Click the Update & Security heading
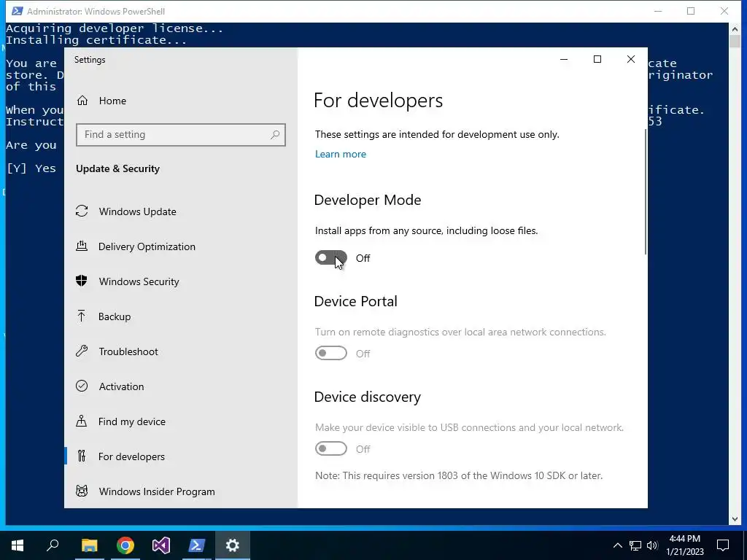This screenshot has height=560, width=747. pos(117,168)
